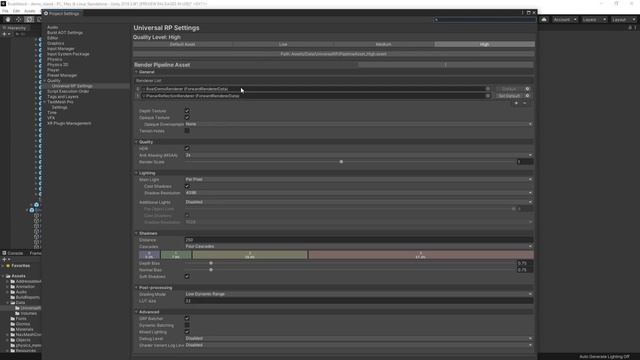Toggle the HDR checkbox
The width and height of the screenshot is (640, 360).
187,149
